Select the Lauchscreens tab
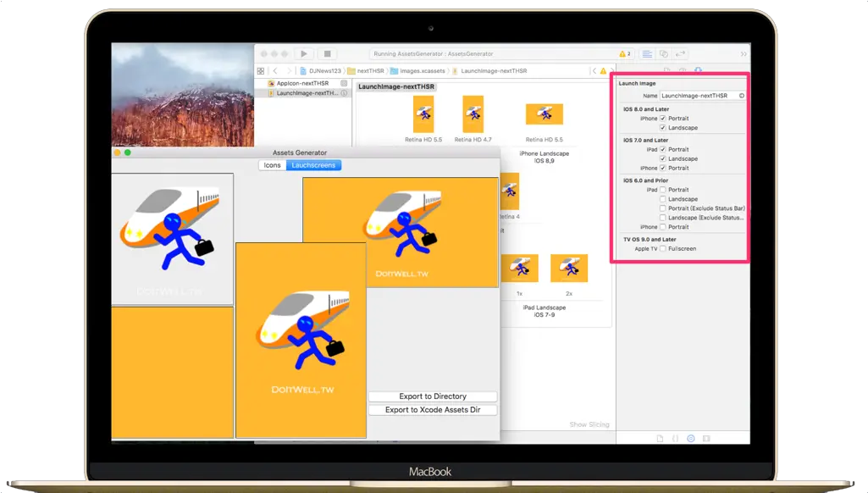Screen dimensions: 868x493 tap(313, 165)
